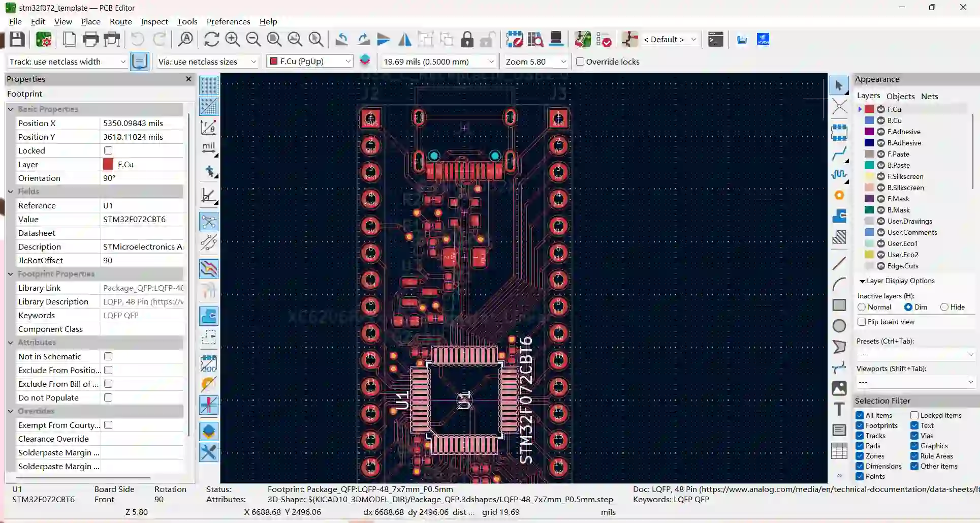Lock selected items with padlock icon
Image resolution: width=980 pixels, height=523 pixels.
(x=467, y=39)
